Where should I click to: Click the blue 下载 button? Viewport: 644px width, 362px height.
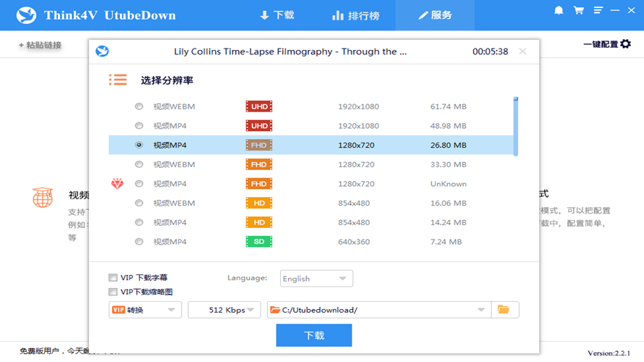coord(314,335)
